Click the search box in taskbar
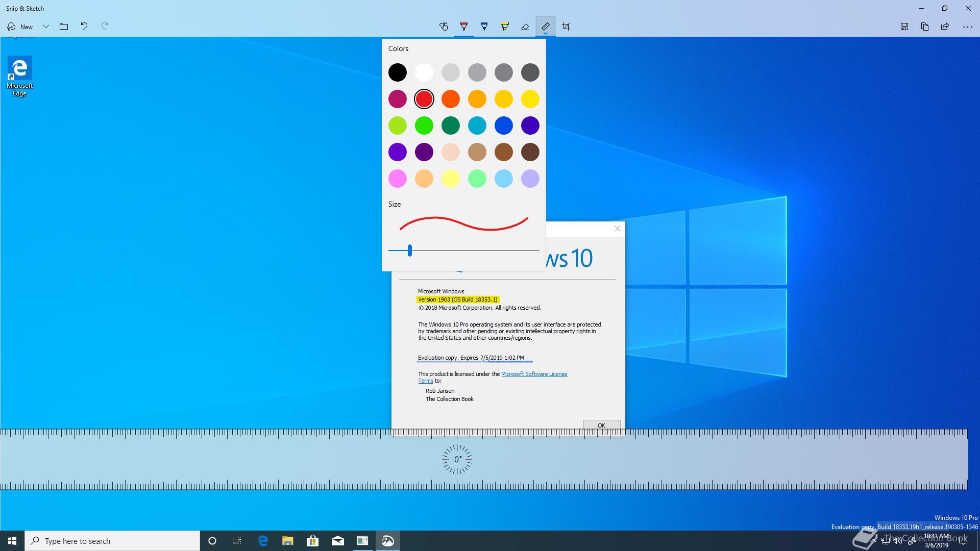The height and width of the screenshot is (551, 980). tap(112, 541)
